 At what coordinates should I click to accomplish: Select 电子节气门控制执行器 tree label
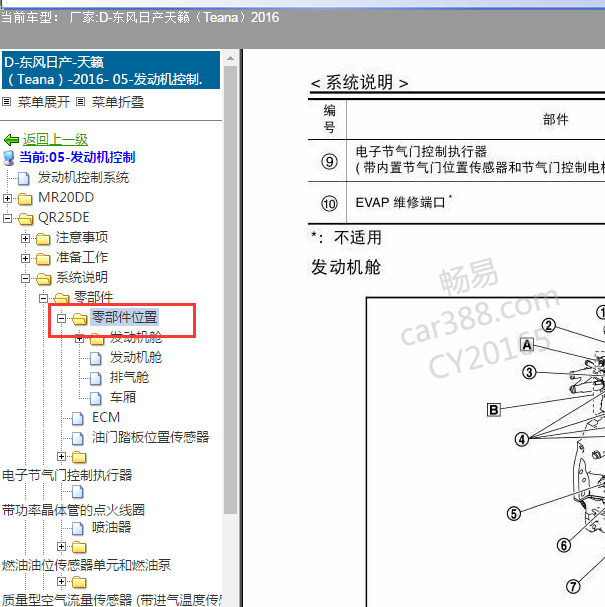click(x=67, y=475)
